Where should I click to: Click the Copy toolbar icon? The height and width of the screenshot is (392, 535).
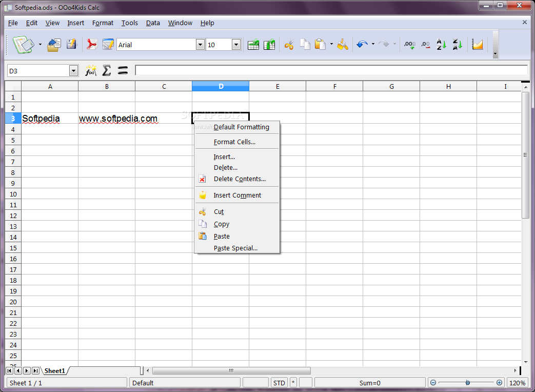point(305,44)
